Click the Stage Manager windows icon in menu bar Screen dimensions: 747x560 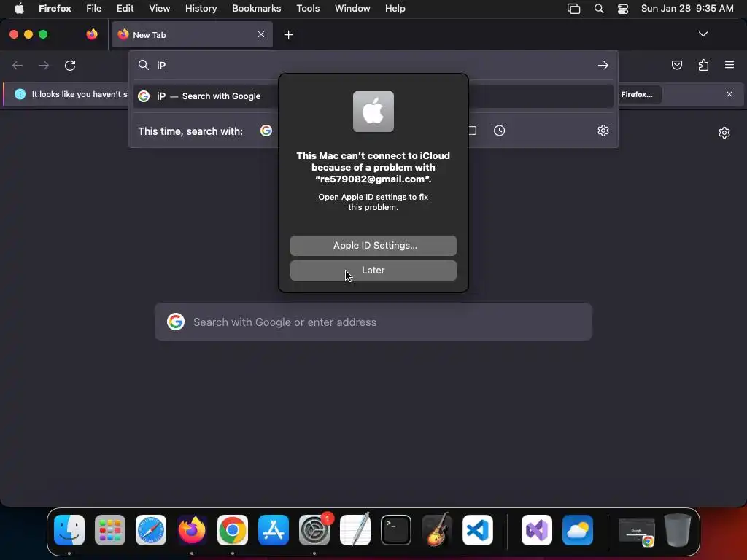point(573,9)
